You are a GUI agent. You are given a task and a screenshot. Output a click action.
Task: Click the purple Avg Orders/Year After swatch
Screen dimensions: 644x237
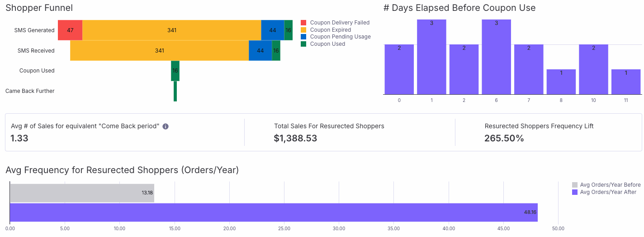[575, 192]
